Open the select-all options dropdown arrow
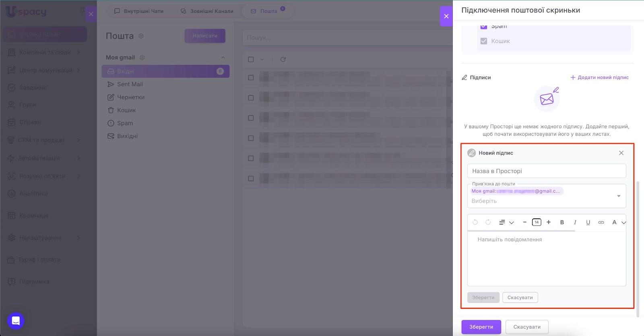The height and width of the screenshot is (336, 644). [262, 59]
